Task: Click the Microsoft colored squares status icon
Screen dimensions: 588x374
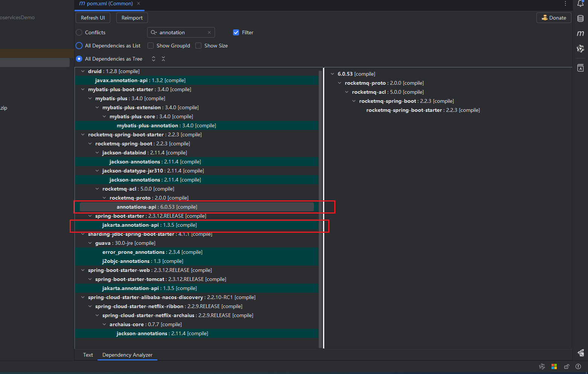Action: (554, 366)
